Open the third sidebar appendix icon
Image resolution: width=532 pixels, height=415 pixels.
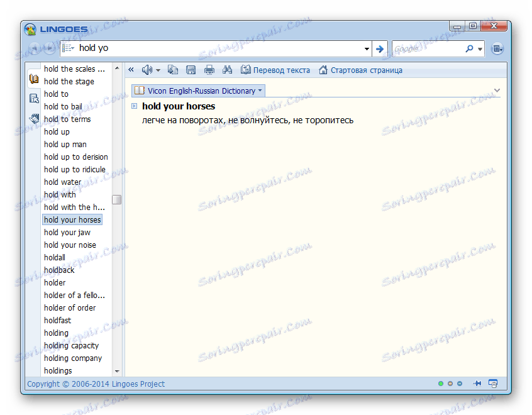click(34, 118)
